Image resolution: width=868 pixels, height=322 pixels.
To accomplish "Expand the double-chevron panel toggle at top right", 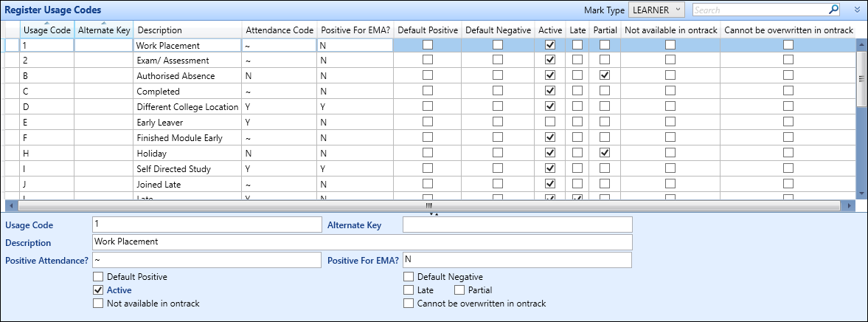I will coord(857,10).
